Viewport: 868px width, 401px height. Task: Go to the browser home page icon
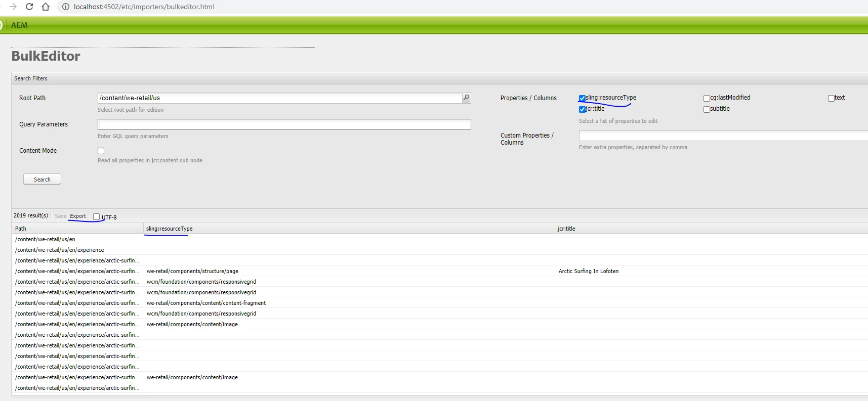[x=46, y=7]
